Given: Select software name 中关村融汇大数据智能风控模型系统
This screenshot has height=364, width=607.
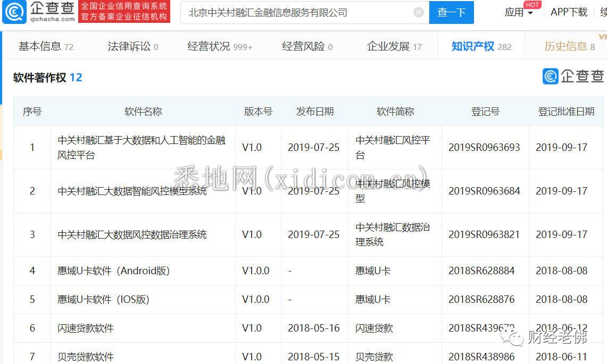Looking at the screenshot, I should tap(132, 191).
